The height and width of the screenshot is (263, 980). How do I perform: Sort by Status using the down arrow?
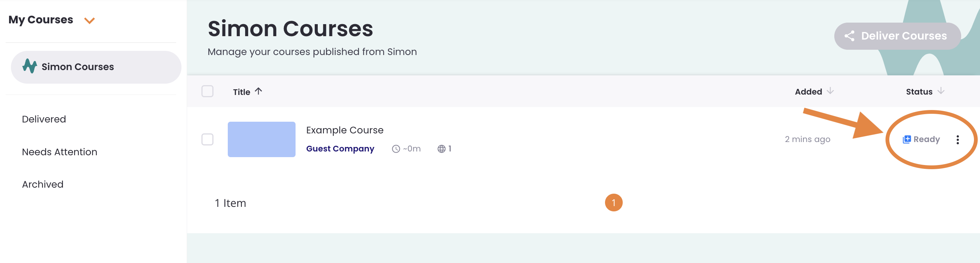coord(941,91)
